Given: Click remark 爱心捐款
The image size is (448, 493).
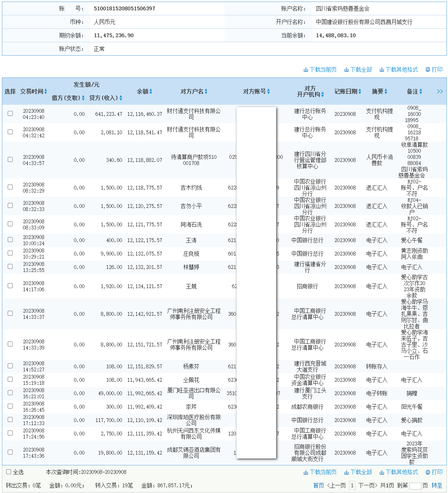Looking at the screenshot, I should click(412, 420).
